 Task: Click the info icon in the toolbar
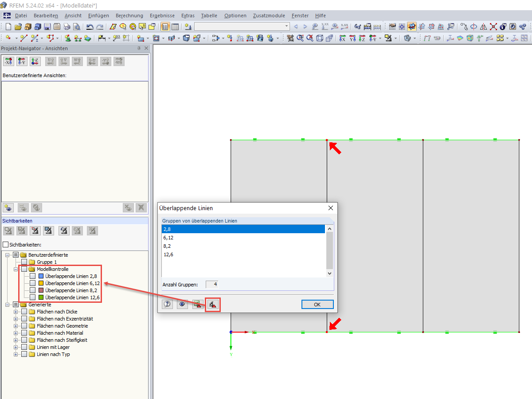point(503,27)
